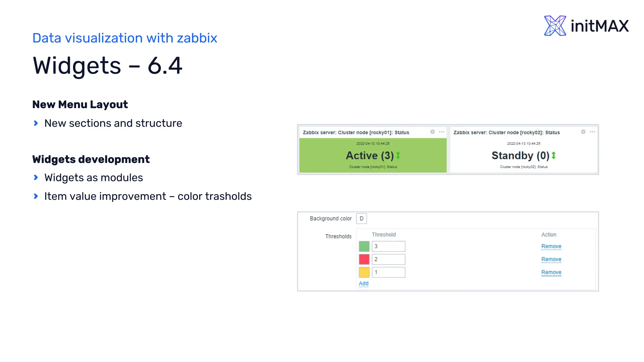
Task: Open three-dots menu on rocky01 Status widget
Action: coord(442,132)
